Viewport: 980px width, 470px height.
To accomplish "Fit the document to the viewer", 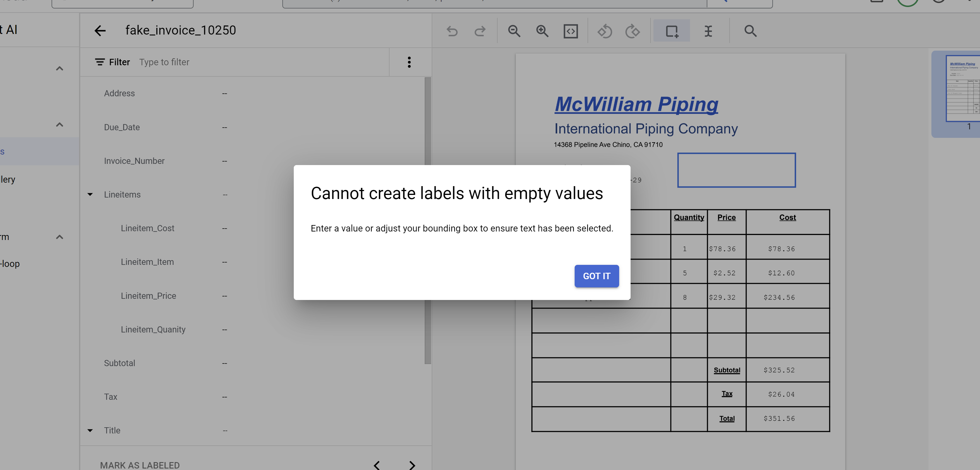I will 570,31.
